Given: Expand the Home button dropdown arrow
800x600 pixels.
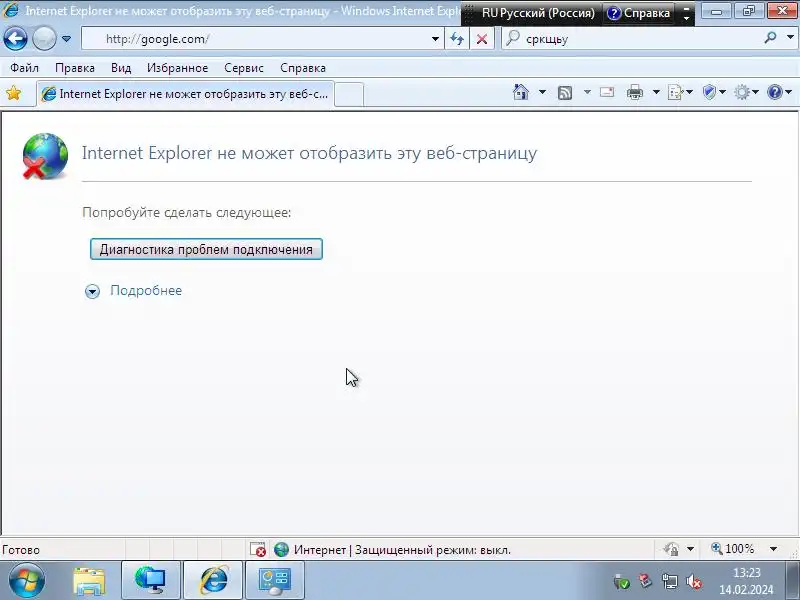Looking at the screenshot, I should (x=542, y=92).
